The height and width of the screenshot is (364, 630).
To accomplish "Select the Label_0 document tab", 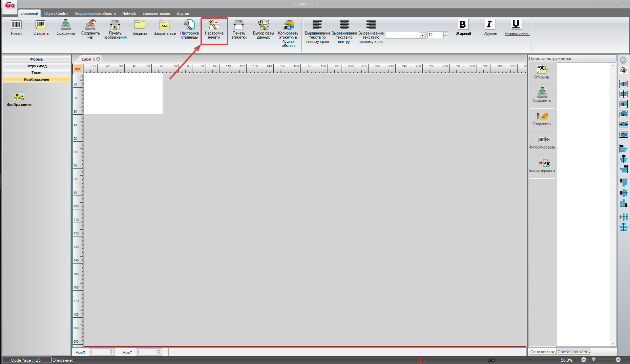I will pyautogui.click(x=88, y=59).
